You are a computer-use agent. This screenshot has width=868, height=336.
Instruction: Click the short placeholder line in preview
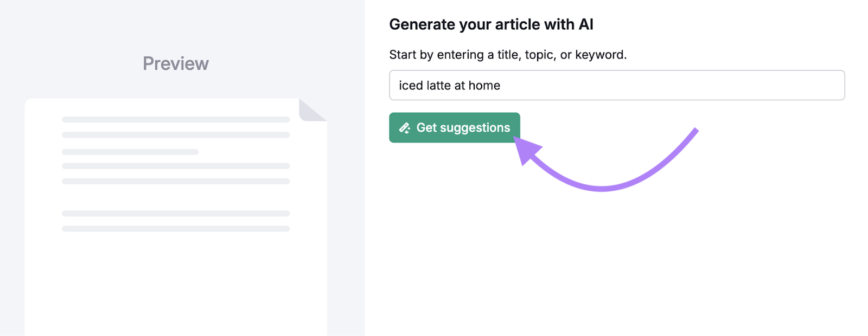tap(130, 152)
